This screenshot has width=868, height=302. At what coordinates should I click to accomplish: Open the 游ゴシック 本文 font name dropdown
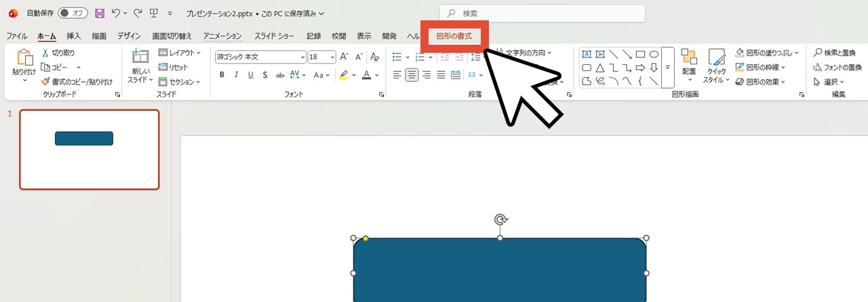click(302, 57)
